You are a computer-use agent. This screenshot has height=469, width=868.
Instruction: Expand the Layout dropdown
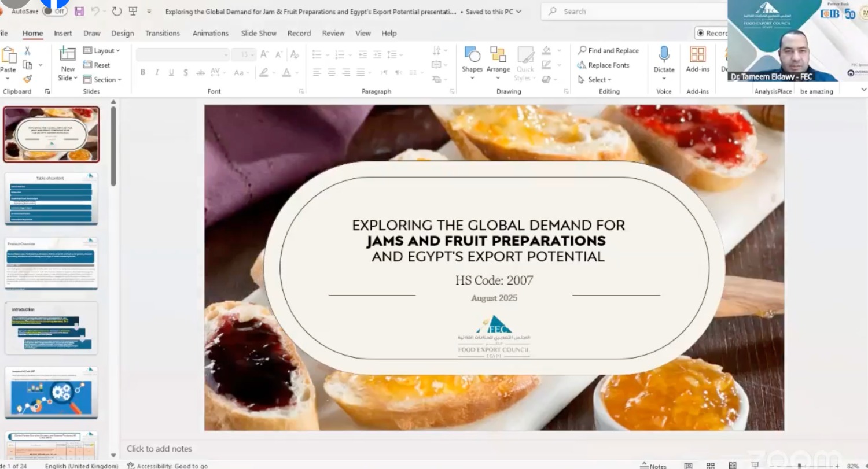tap(101, 51)
